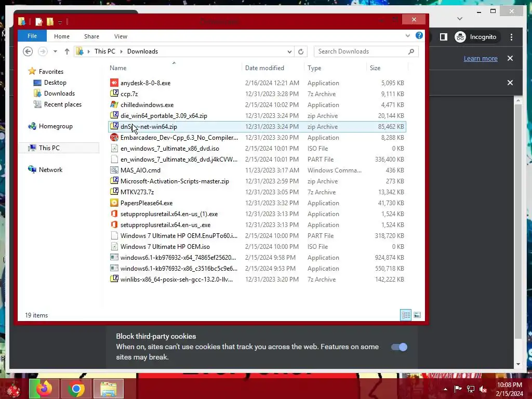532x399 pixels.
Task: Expand the breadcrumb arrow after This PC
Action: pos(121,51)
